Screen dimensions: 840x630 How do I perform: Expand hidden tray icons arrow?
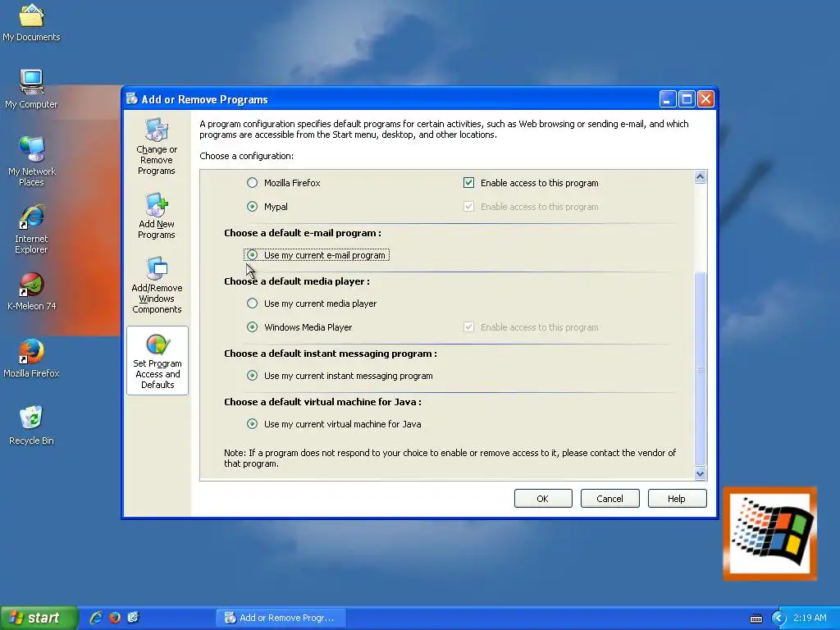[778, 619]
